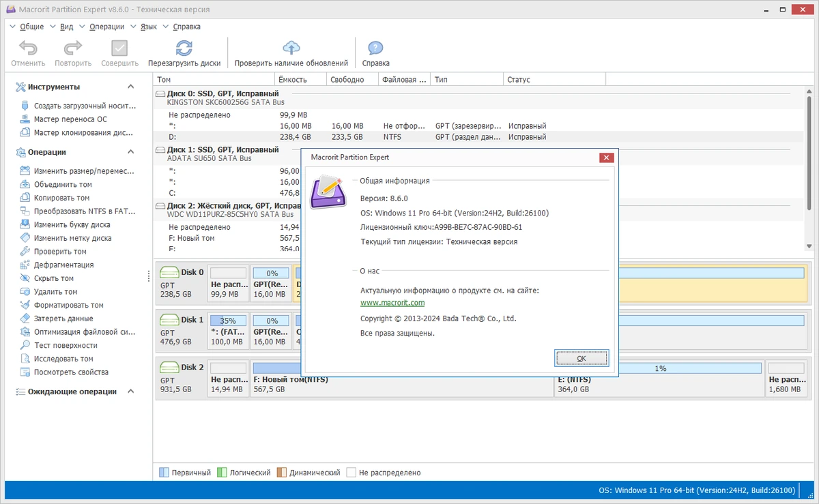Choose Удалить том operation
Screen dimensions: 819x504
48,292
